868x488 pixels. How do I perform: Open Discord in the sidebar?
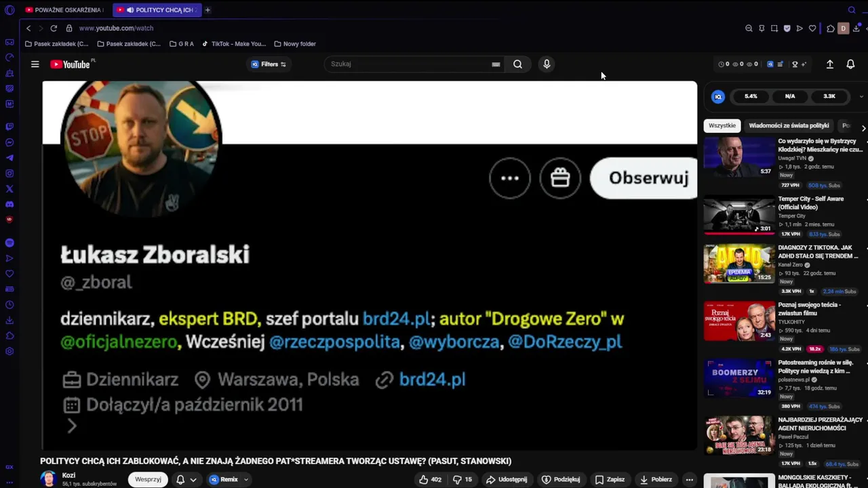point(9,205)
